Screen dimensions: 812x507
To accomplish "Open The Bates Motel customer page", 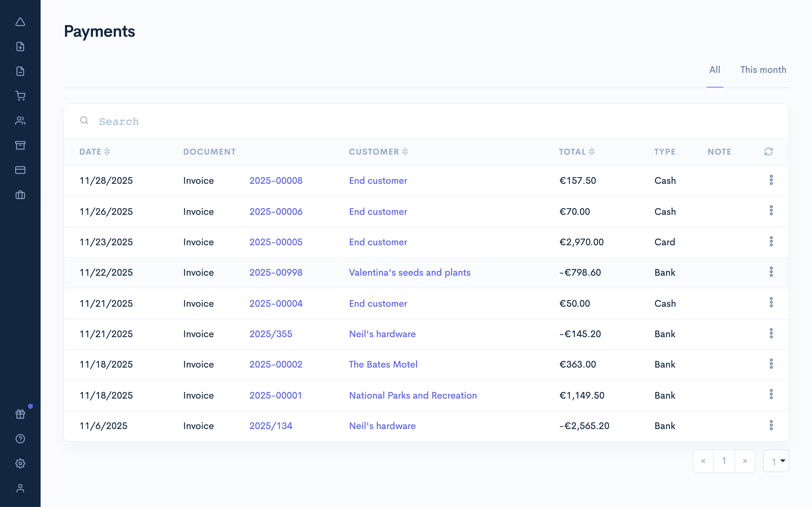I will click(383, 364).
